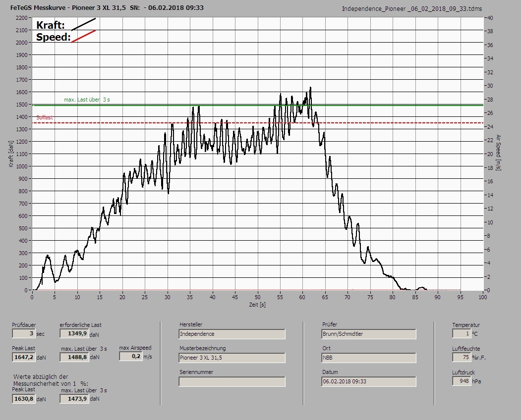The image size is (521, 420).
Task: Click the "Luftfeuchte" label
Action: (x=466, y=349)
